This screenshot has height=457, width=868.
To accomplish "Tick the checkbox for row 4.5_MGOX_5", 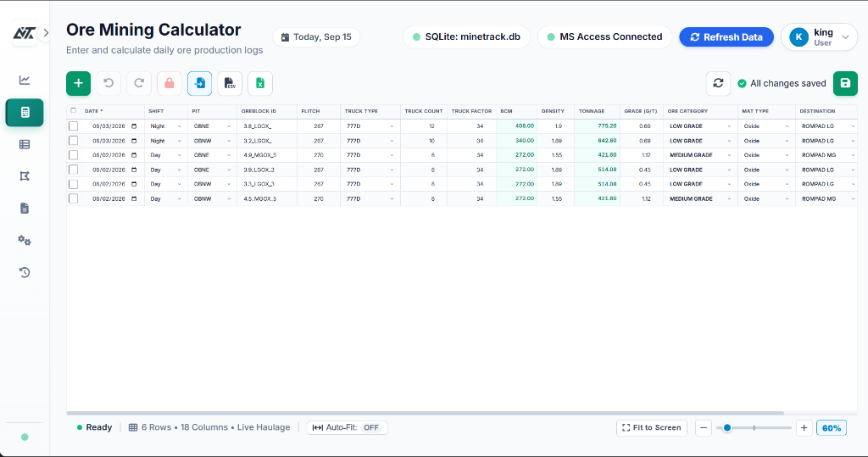I will tap(73, 199).
